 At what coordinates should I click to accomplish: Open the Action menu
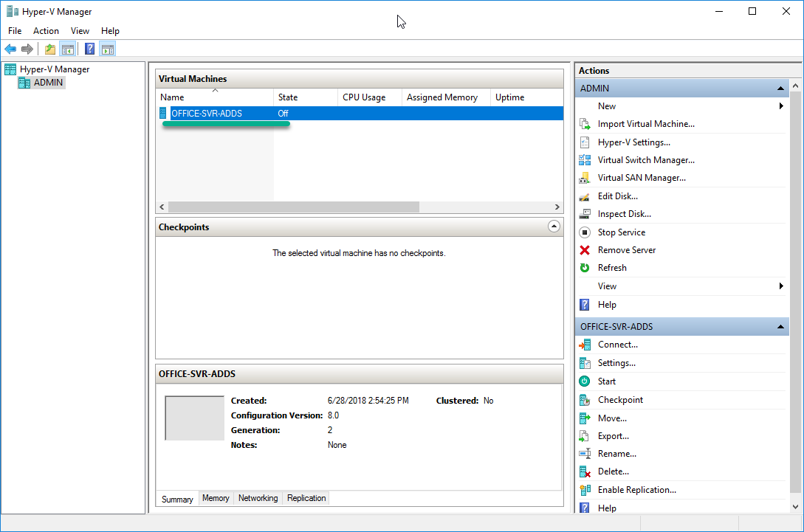(x=47, y=31)
